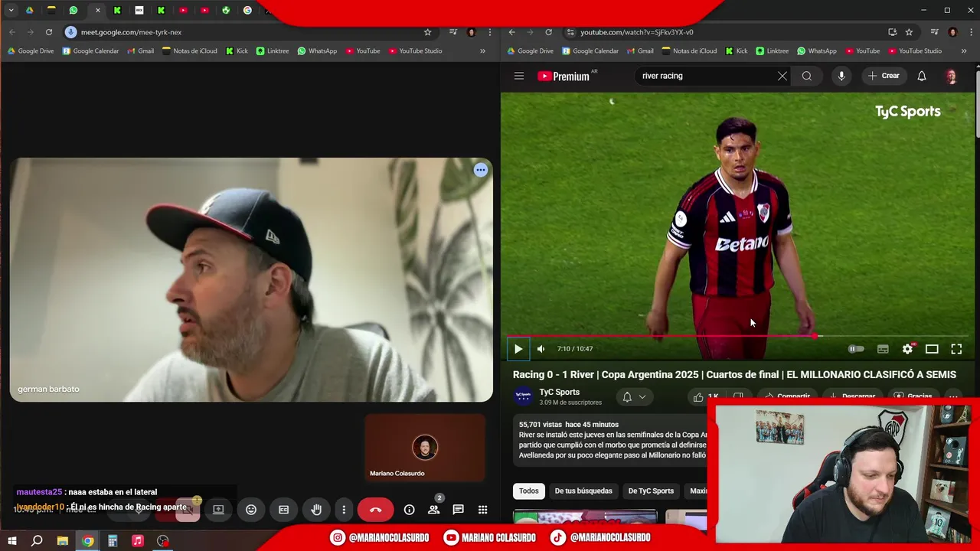This screenshot has height=551, width=980.
Task: Open the tab search dropdown arrow
Action: click(x=11, y=10)
